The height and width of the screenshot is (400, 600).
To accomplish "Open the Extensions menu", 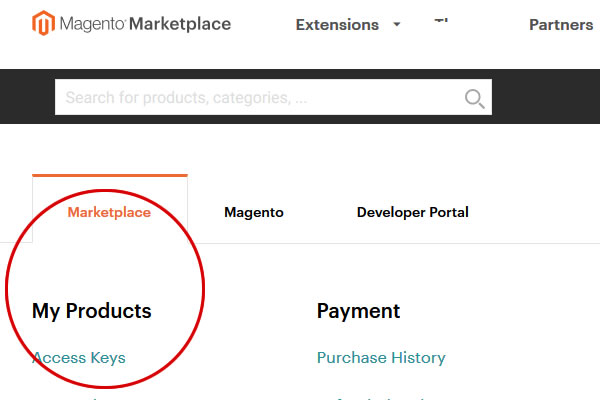I will [337, 25].
